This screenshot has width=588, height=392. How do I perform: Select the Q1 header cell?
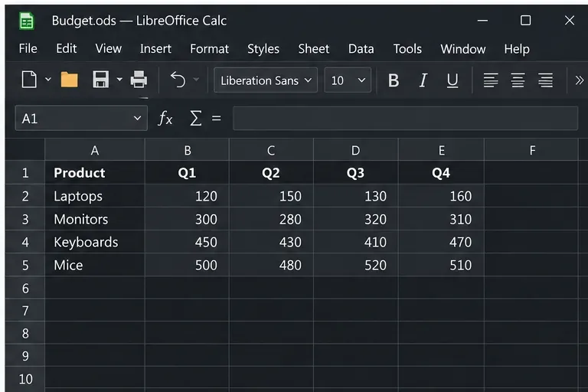click(x=187, y=173)
